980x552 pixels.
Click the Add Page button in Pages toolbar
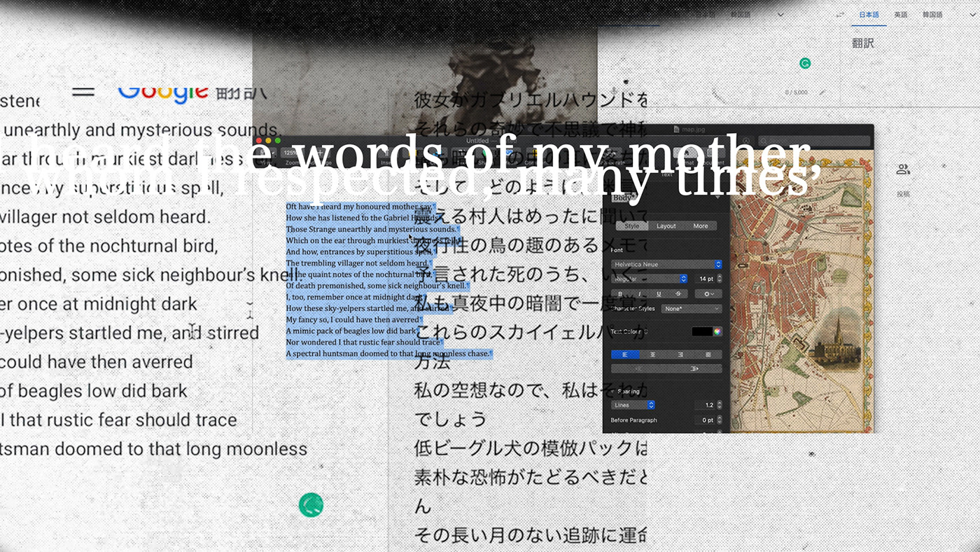tap(321, 153)
